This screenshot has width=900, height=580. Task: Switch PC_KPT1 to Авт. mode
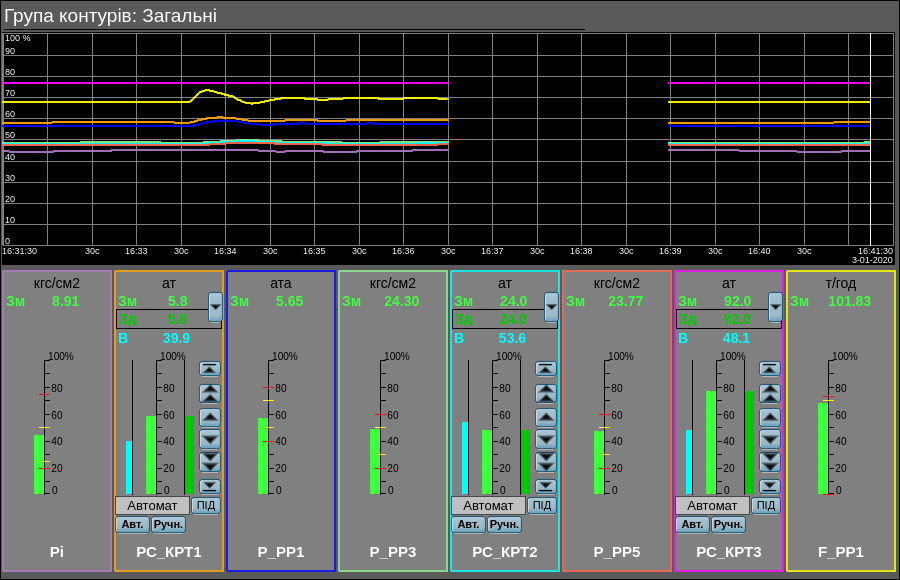pos(132,524)
